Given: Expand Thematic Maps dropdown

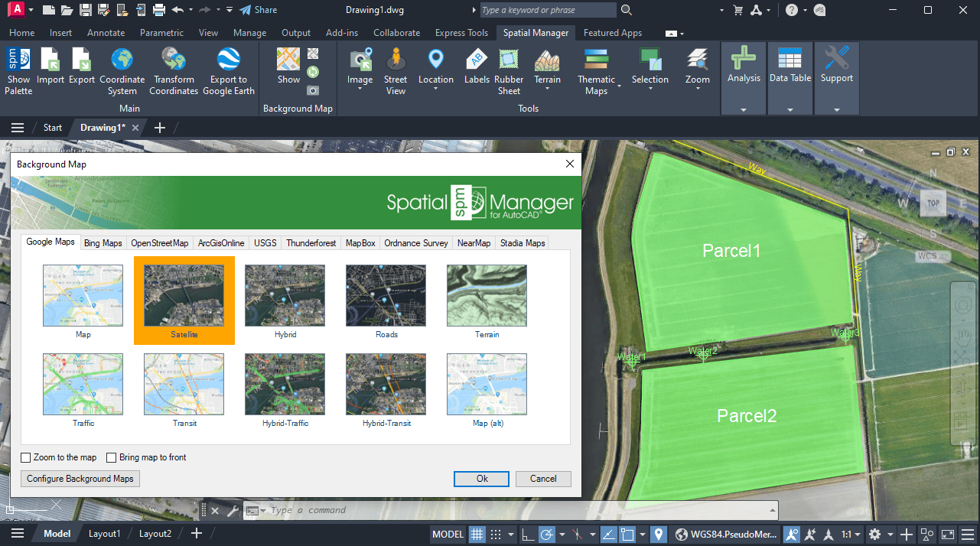Looking at the screenshot, I should [619, 86].
